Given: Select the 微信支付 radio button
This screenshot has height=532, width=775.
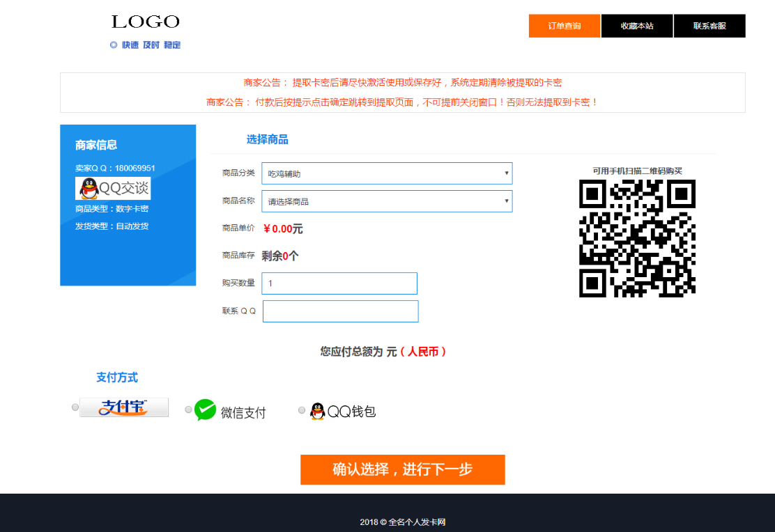Looking at the screenshot, I should coord(188,409).
